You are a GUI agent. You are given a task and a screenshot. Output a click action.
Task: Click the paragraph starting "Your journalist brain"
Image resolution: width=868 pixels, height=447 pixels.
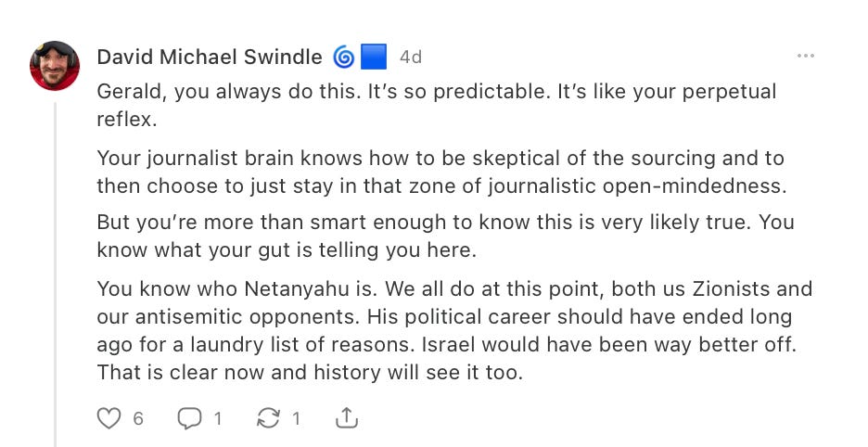coord(441,172)
